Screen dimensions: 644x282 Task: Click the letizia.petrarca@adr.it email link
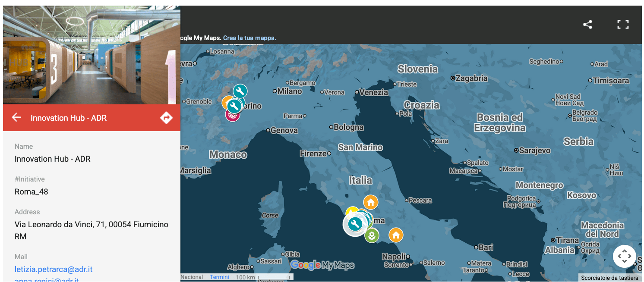point(54,269)
